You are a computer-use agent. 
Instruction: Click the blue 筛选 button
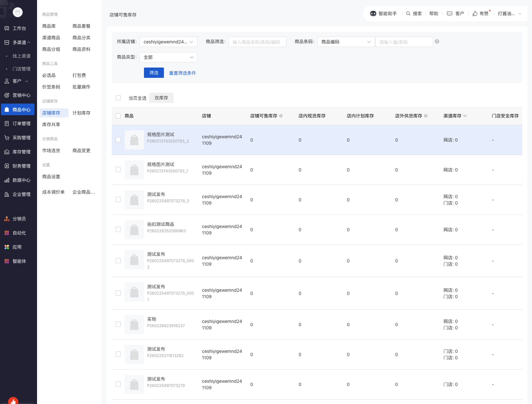(154, 73)
